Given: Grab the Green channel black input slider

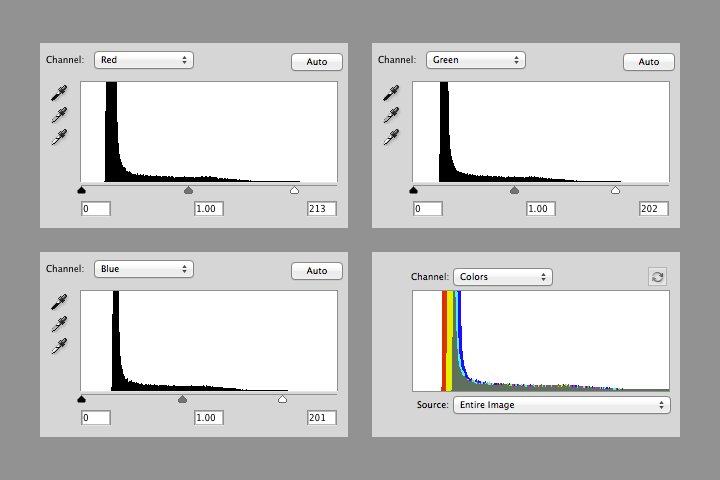Looking at the screenshot, I should (413, 190).
